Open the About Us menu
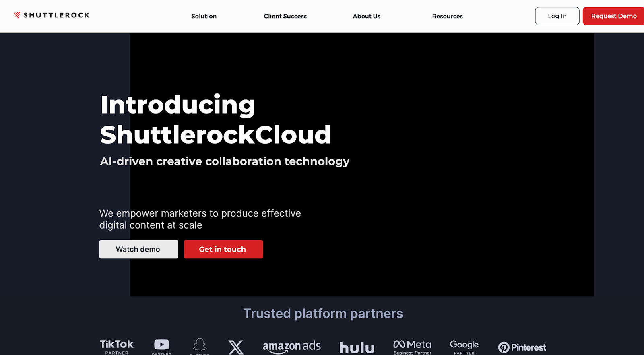 [x=367, y=16]
